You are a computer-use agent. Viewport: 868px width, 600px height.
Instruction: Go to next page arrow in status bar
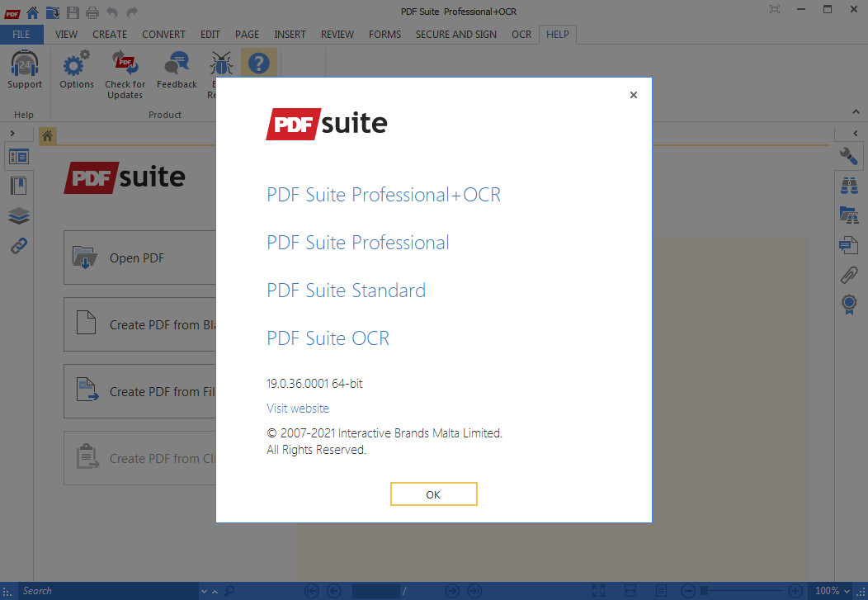click(x=452, y=591)
